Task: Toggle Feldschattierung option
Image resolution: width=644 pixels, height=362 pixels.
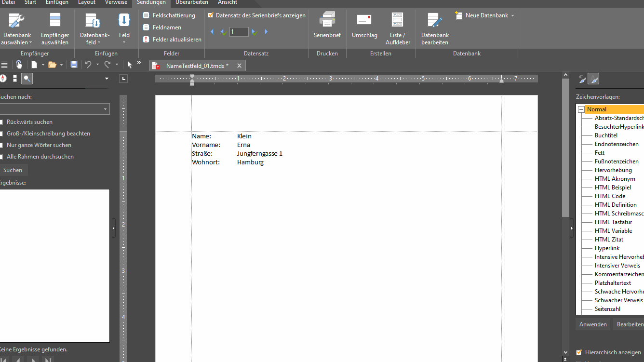Action: coord(169,15)
